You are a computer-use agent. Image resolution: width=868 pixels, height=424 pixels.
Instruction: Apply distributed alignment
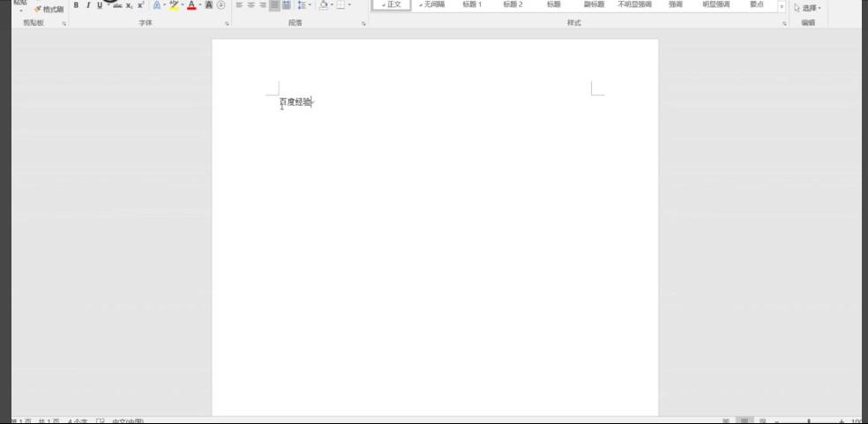(286, 5)
